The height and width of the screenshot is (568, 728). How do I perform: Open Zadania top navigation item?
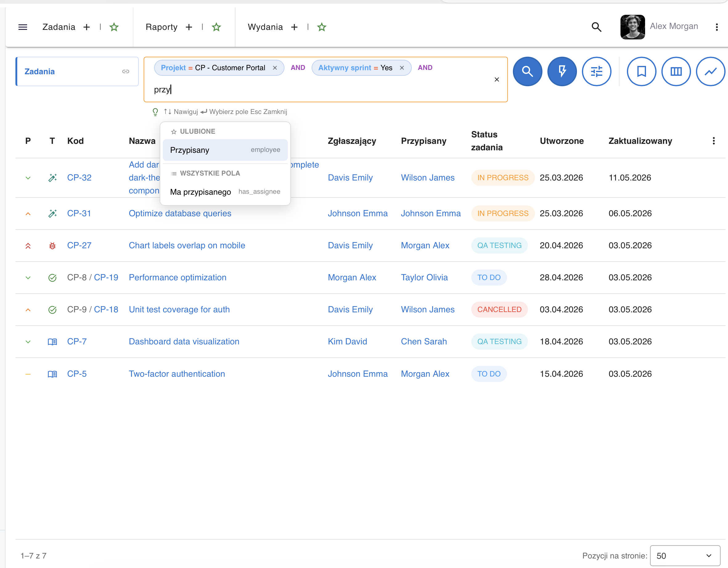click(x=59, y=27)
